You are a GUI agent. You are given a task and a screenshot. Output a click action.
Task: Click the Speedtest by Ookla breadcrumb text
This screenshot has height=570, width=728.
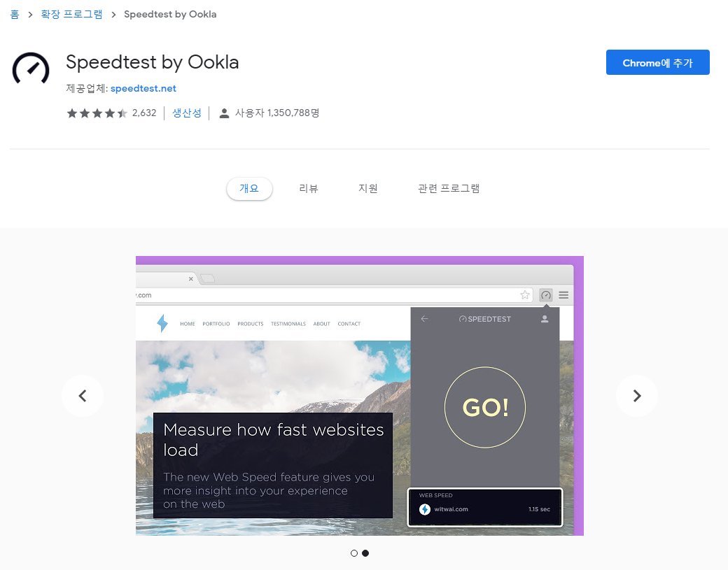(170, 15)
